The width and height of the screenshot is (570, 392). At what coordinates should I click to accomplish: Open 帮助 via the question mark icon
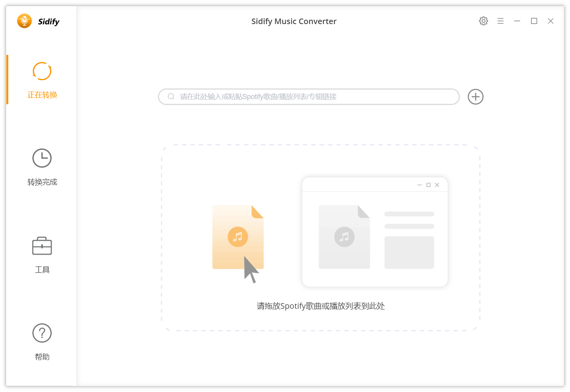click(x=42, y=333)
